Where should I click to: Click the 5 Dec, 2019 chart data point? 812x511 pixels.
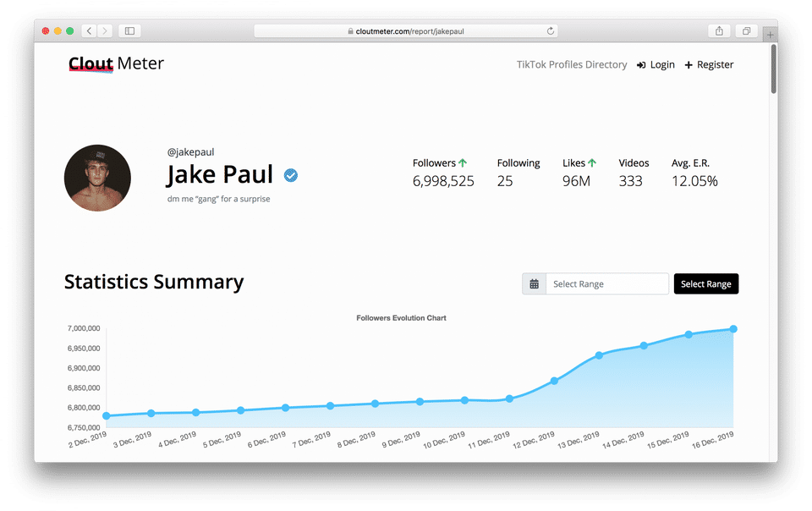[241, 410]
